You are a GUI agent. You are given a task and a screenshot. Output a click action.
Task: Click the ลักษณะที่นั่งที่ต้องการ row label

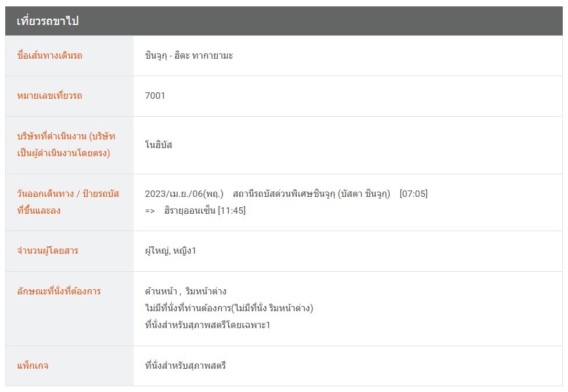coord(59,291)
